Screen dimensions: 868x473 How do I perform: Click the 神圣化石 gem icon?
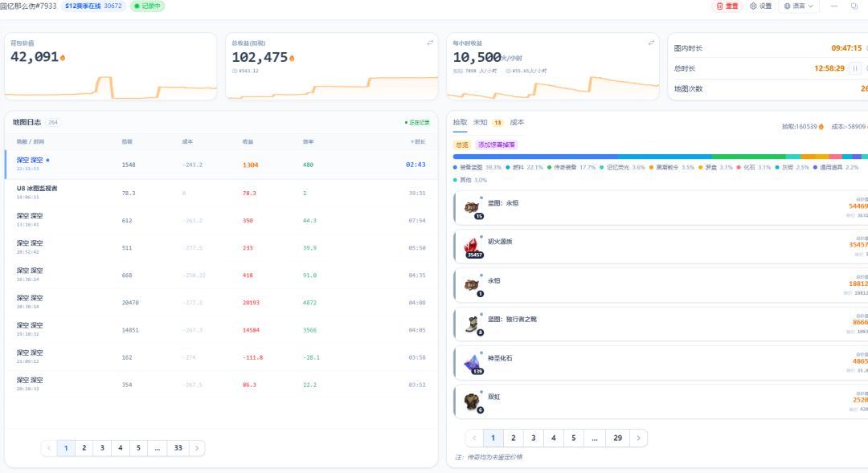(x=472, y=363)
